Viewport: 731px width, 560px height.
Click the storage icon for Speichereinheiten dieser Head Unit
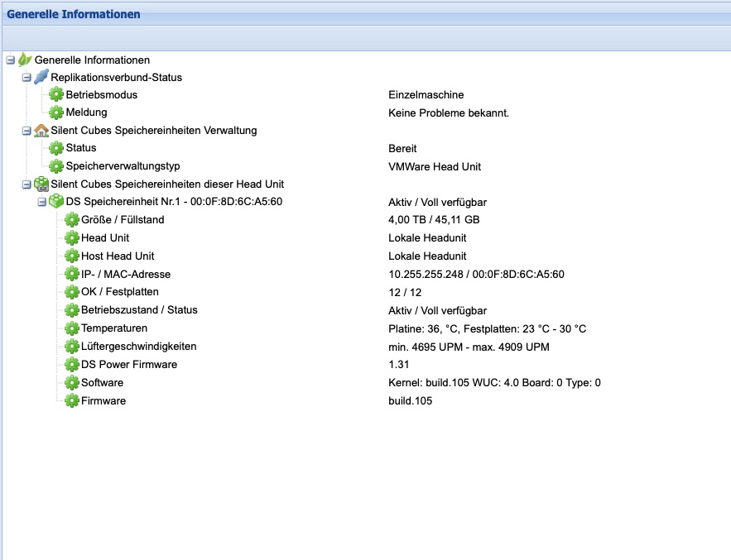41,184
